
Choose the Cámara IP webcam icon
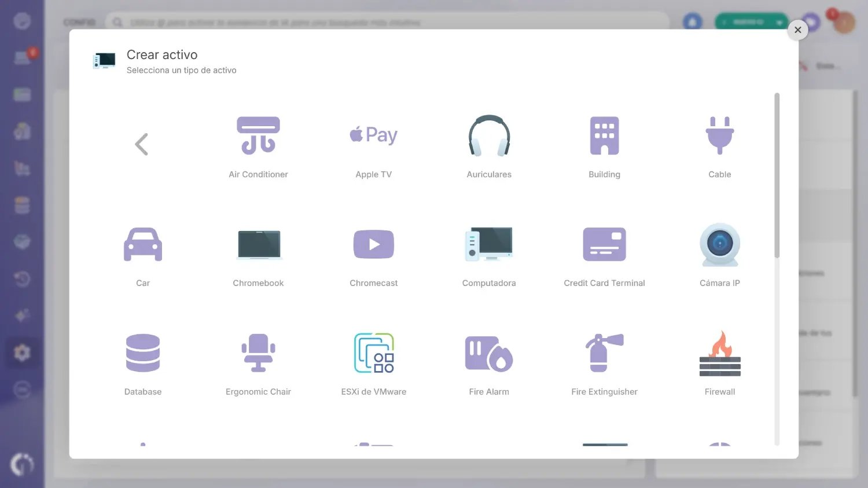(x=720, y=245)
